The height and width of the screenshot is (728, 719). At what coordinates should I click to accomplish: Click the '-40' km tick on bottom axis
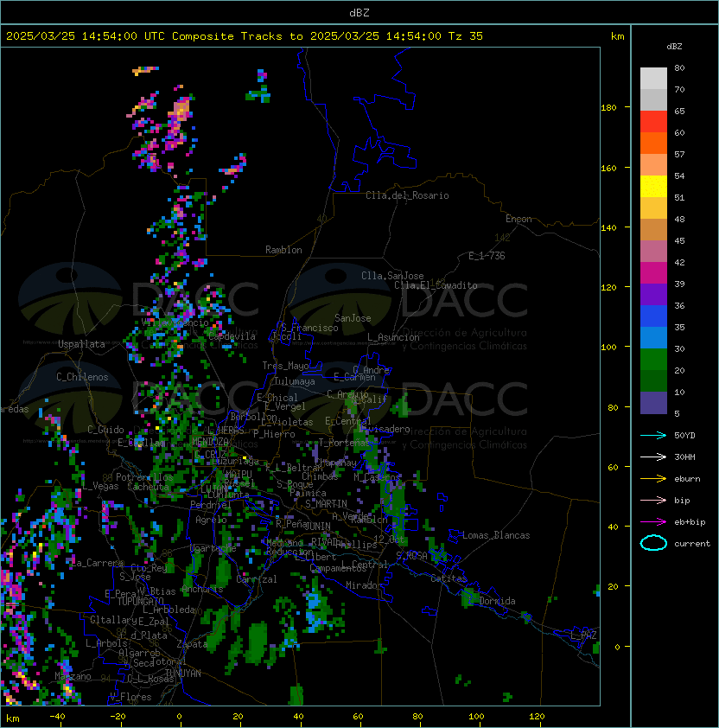pos(57,717)
